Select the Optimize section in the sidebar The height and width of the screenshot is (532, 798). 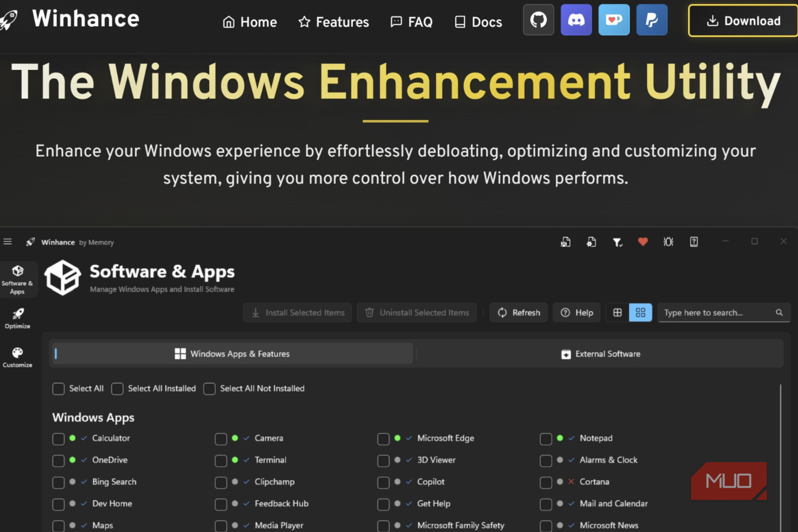pos(17,318)
